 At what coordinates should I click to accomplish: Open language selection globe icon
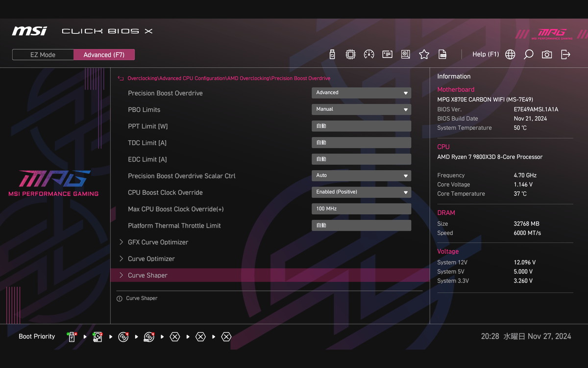510,54
